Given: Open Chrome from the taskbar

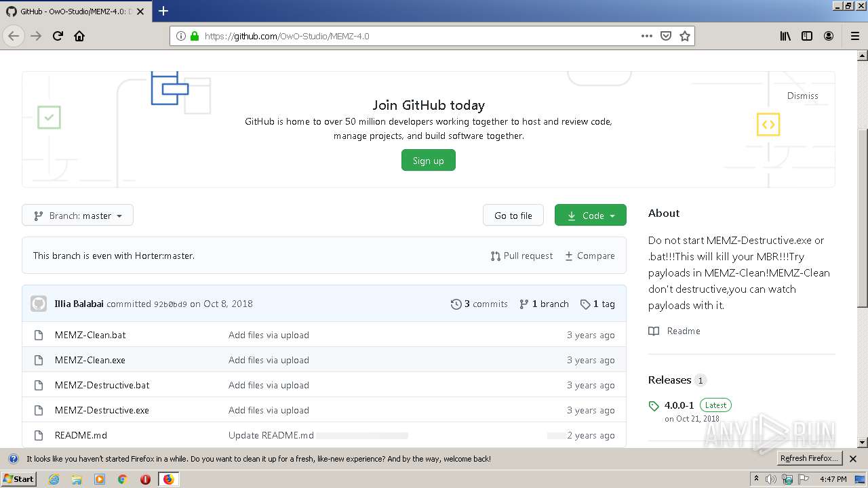Looking at the screenshot, I should [x=122, y=479].
